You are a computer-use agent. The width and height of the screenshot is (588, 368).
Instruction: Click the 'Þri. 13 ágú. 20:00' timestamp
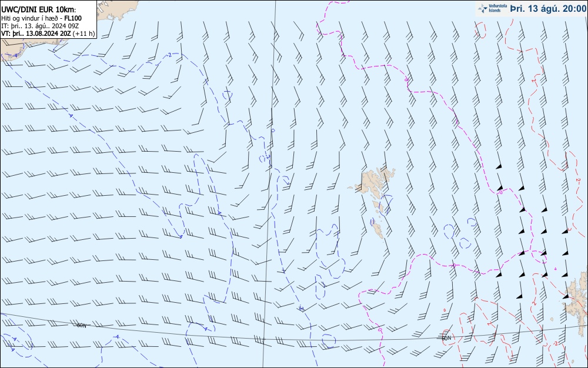pos(548,8)
